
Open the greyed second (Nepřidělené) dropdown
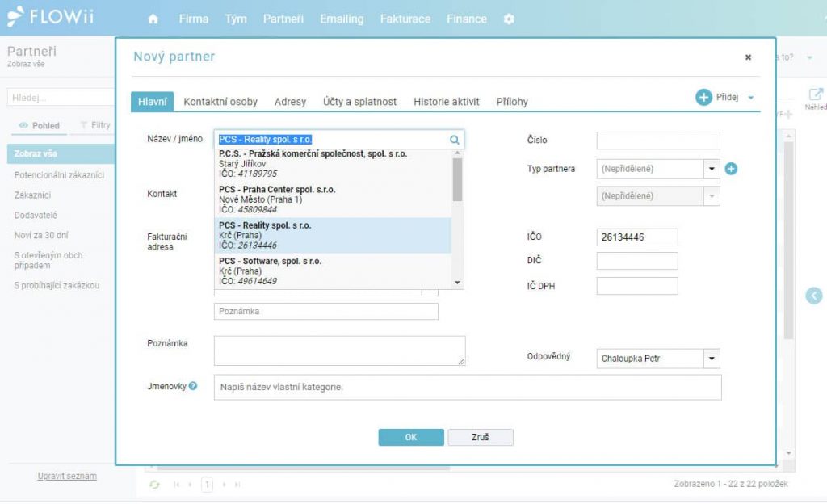[x=712, y=196]
